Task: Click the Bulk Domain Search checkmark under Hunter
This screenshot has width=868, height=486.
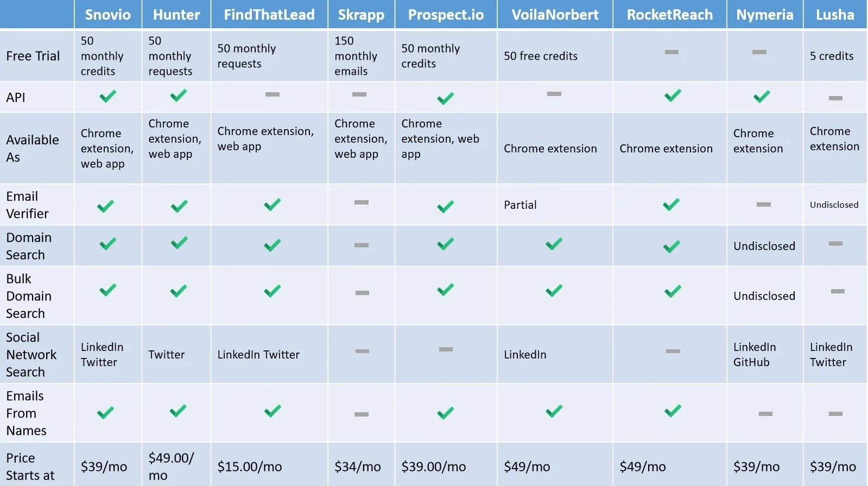Action: pyautogui.click(x=179, y=291)
